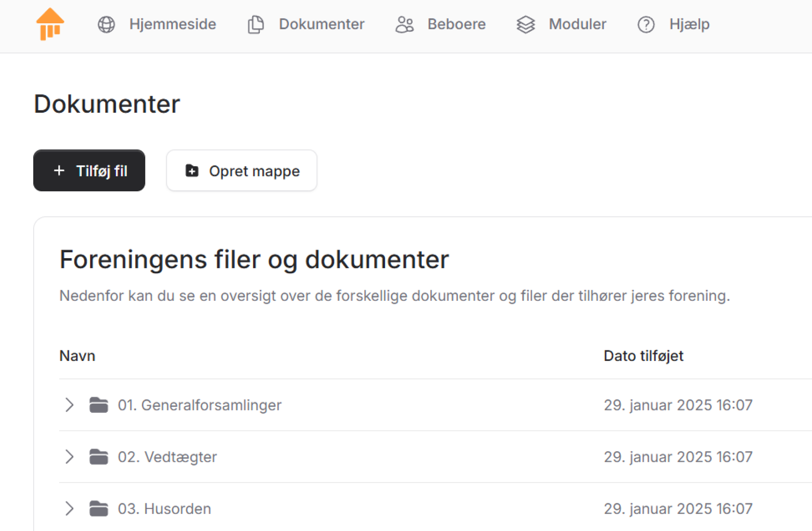Screen dimensions: 812x531
Task: Click the date of 02. Vedtægter
Action: (678, 457)
